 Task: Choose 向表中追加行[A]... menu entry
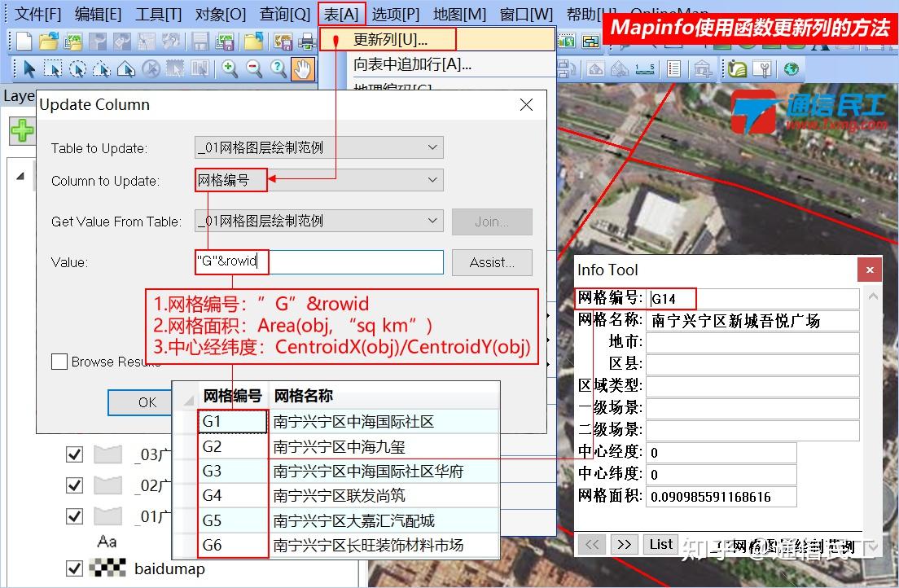tap(412, 64)
